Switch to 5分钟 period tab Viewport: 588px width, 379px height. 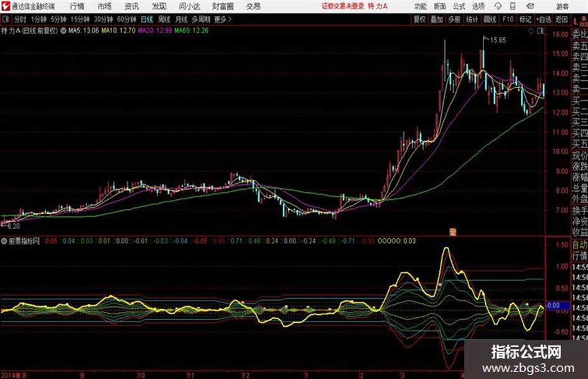(x=58, y=19)
